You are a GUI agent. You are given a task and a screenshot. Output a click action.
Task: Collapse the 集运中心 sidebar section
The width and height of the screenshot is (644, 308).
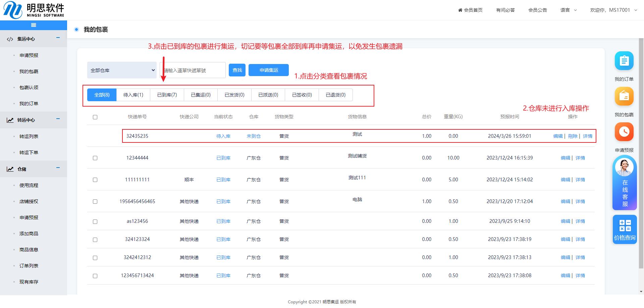pos(58,38)
